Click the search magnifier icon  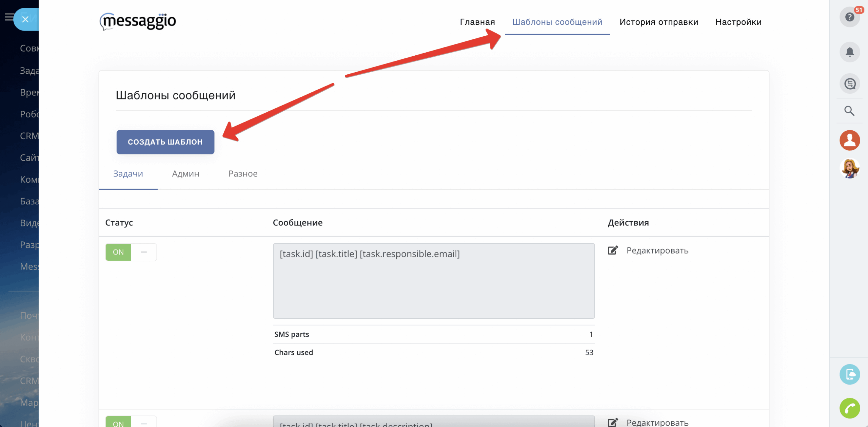(849, 111)
